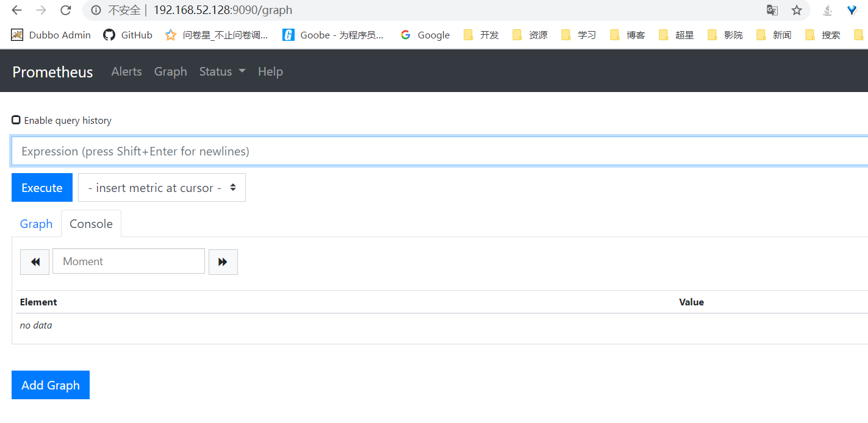868x423 pixels.
Task: Reload the page with the refresh icon
Action: coord(65,10)
